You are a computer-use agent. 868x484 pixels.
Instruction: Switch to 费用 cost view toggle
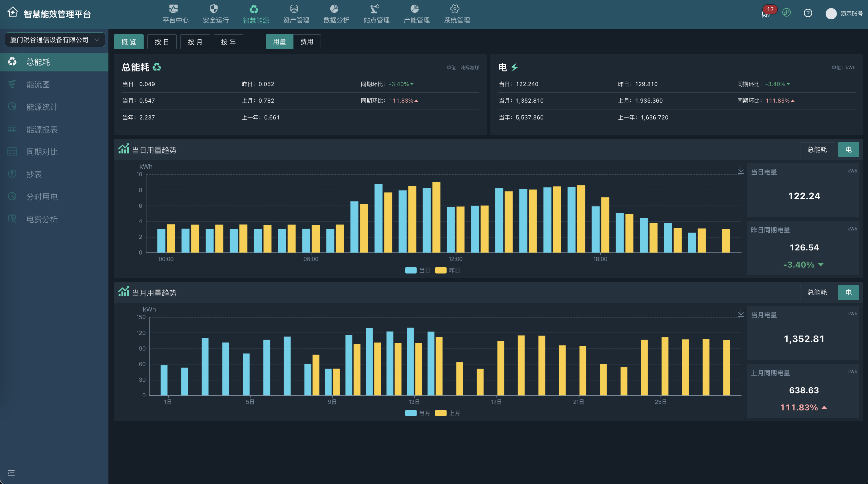(307, 42)
